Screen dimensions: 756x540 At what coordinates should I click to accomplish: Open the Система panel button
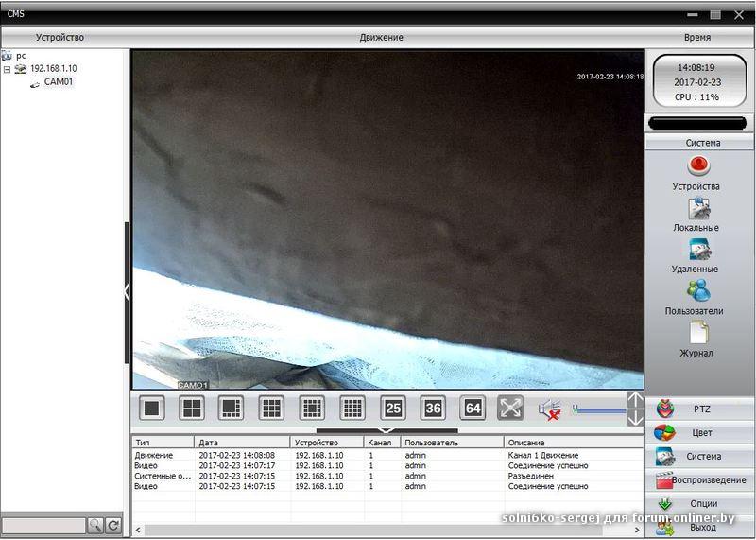(699, 457)
